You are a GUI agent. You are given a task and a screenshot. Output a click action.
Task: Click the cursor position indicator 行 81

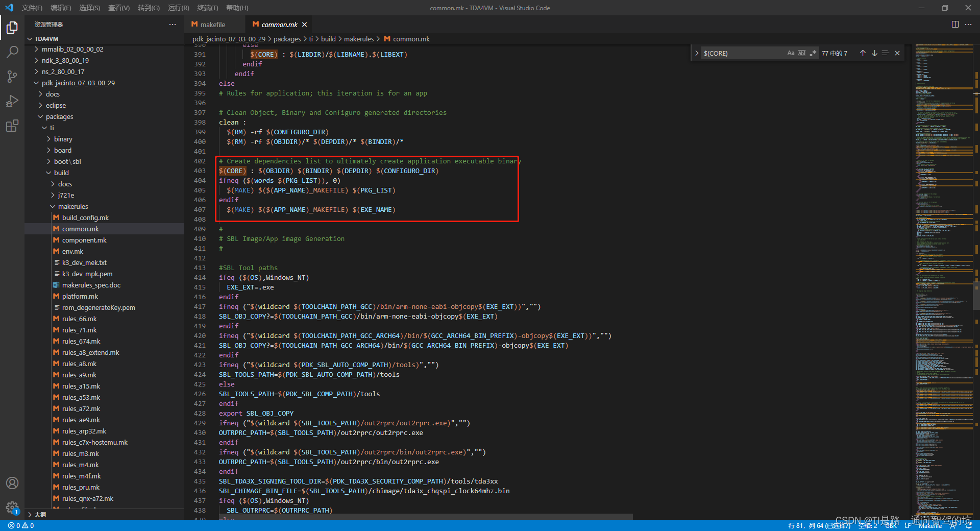[820, 525]
